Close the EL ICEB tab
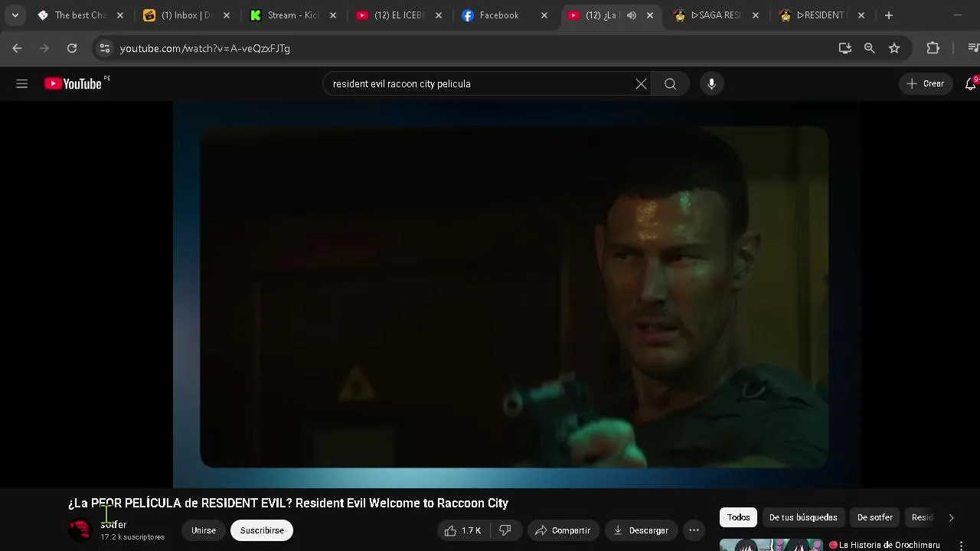Viewport: 980px width, 551px height. click(439, 15)
